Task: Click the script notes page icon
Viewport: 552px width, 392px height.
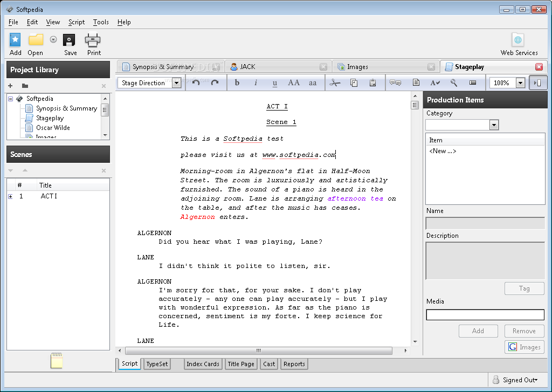Action: (416, 82)
